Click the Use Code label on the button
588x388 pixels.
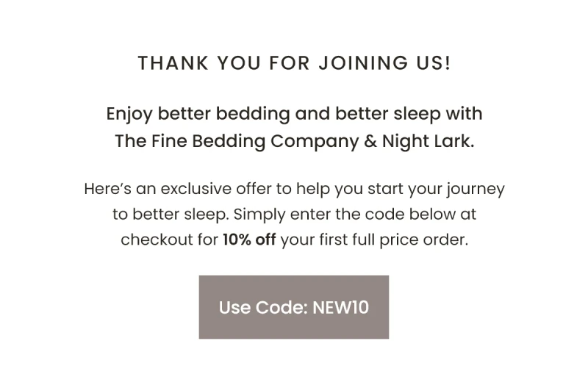[263, 307]
